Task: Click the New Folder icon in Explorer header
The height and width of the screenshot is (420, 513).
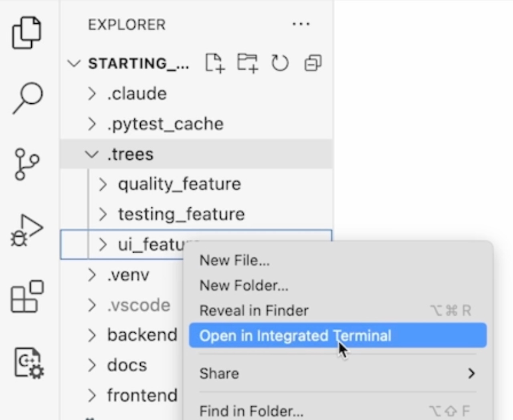Action: pyautogui.click(x=247, y=63)
